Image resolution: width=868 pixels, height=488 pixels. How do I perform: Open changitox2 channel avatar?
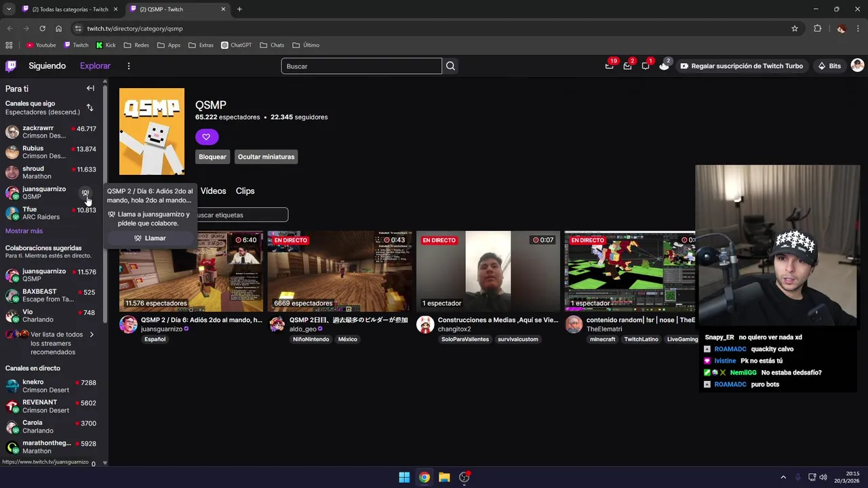[x=425, y=324]
